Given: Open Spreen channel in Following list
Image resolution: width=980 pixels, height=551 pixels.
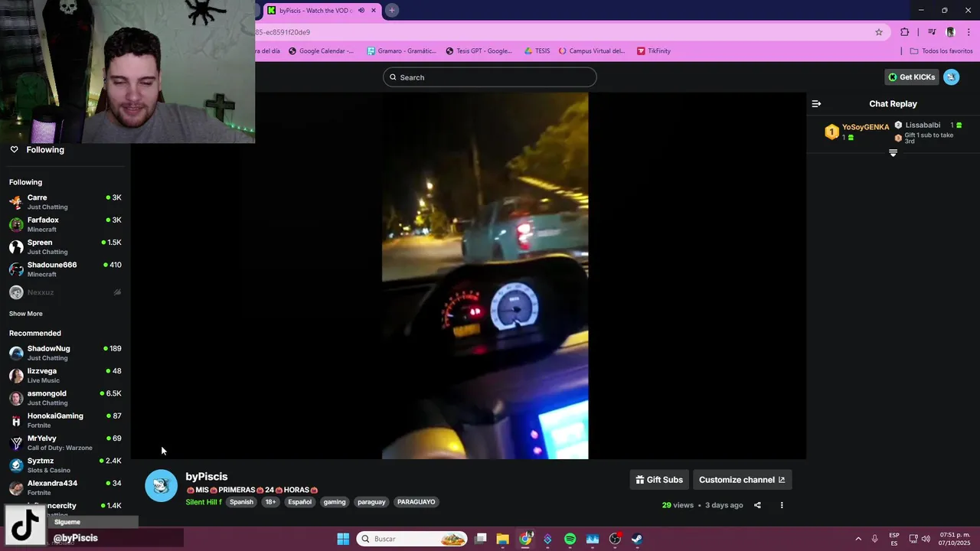Looking at the screenshot, I should point(65,247).
